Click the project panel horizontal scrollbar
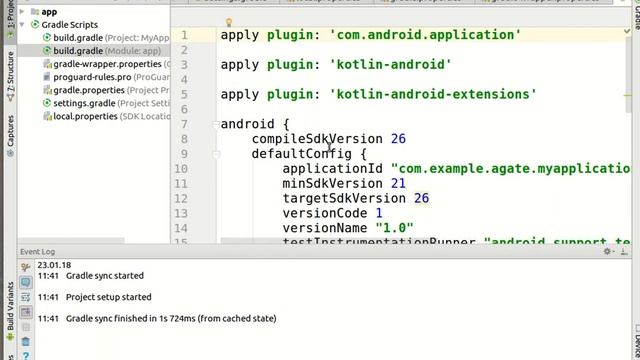 click(71, 241)
